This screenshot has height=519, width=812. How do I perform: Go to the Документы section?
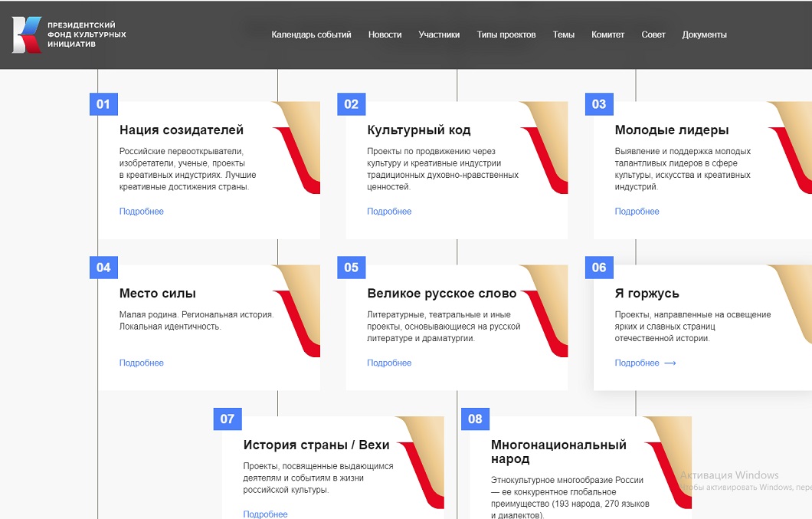click(x=704, y=34)
